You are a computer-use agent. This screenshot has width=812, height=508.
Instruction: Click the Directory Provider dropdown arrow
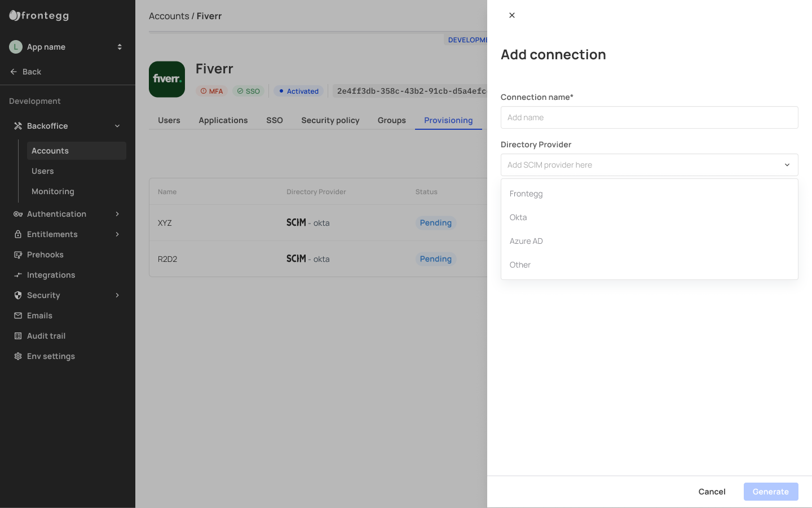(x=787, y=165)
